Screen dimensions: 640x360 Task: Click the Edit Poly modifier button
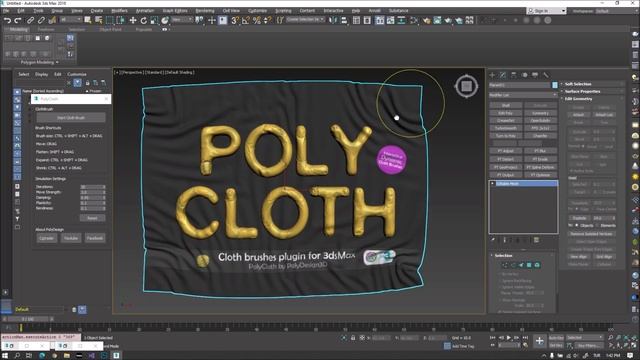[506, 113]
